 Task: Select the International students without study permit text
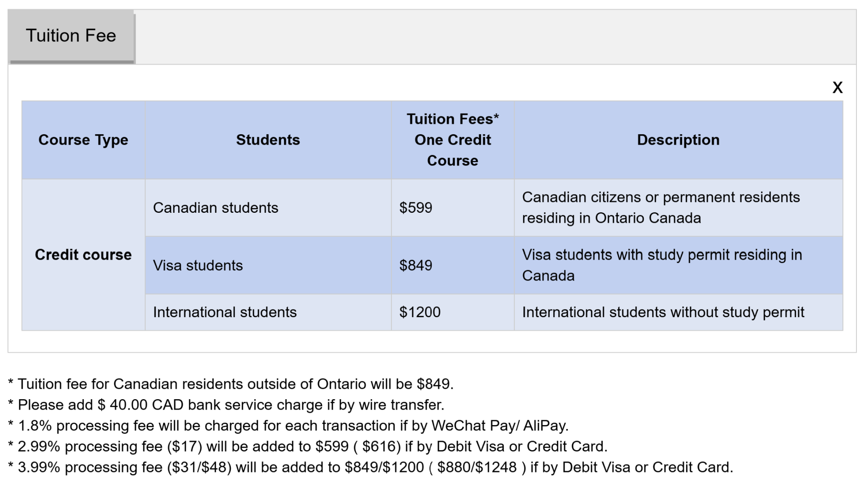click(663, 312)
